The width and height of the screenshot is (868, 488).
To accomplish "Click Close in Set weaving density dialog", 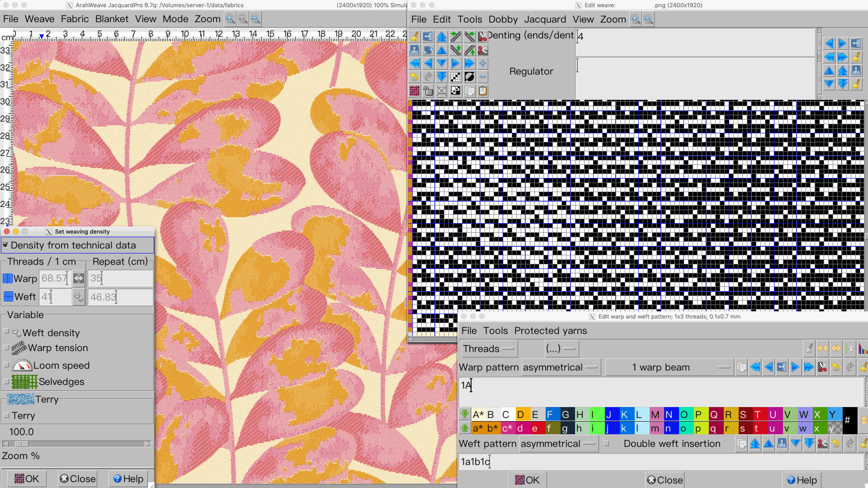I will pos(78,479).
